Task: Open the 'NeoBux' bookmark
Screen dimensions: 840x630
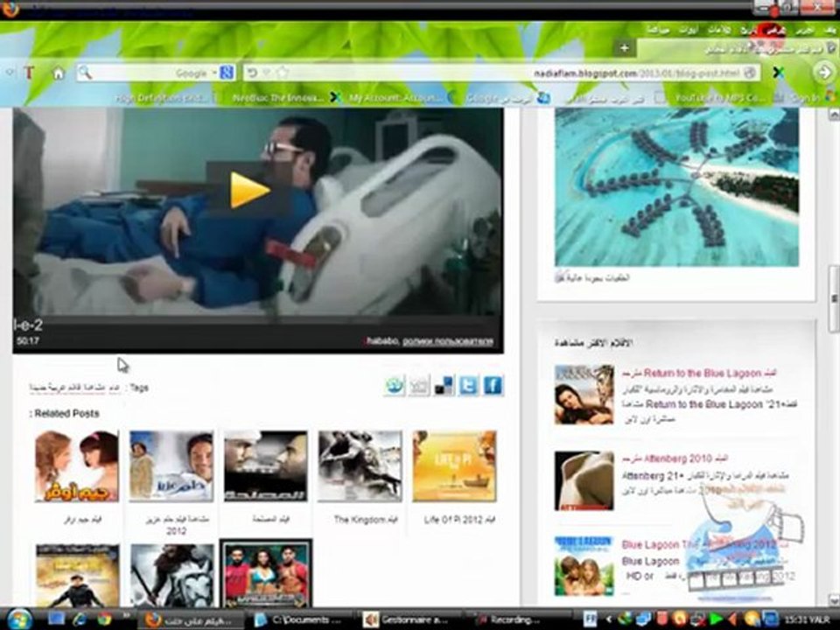Action: pos(277,98)
